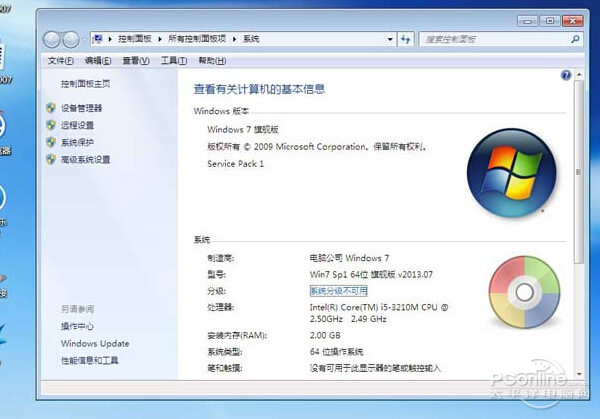This screenshot has height=419, width=600.
Task: Click the scrollbar up arrow
Action: pos(579,75)
